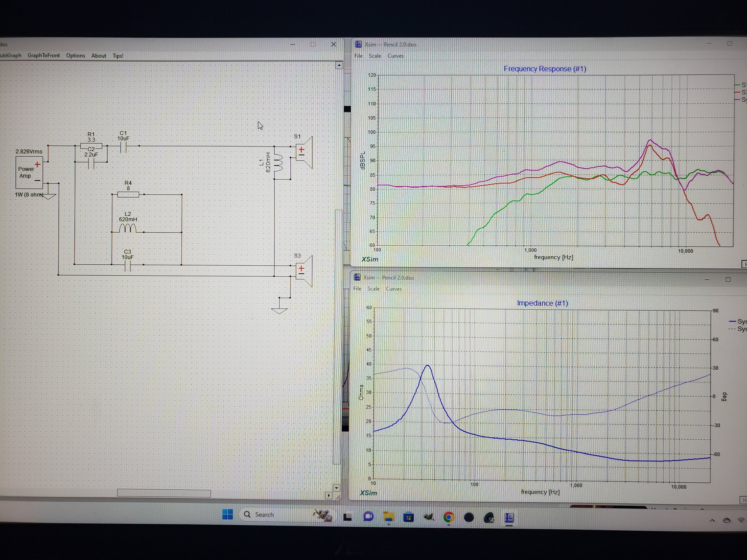
Task: Open File menu in Frequency Response window
Action: point(359,56)
